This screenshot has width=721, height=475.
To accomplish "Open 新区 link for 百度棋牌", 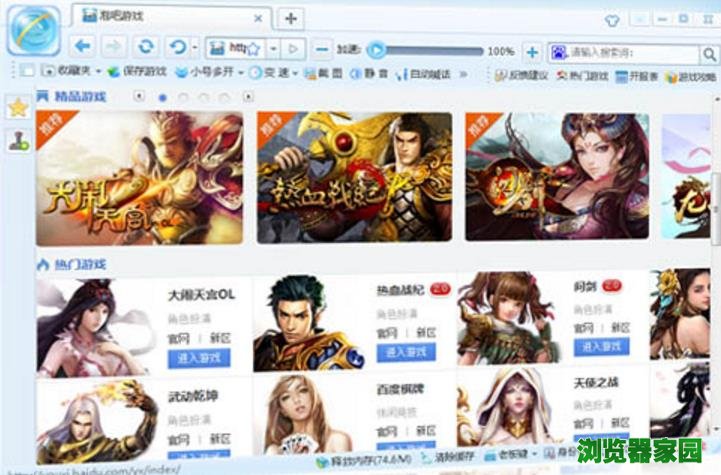I will click(426, 431).
